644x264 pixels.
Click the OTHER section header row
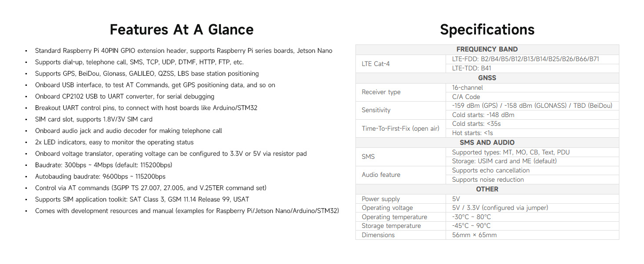coord(487,189)
